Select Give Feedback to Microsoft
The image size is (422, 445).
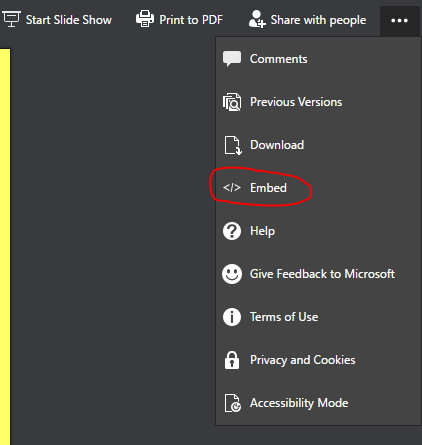click(x=322, y=274)
